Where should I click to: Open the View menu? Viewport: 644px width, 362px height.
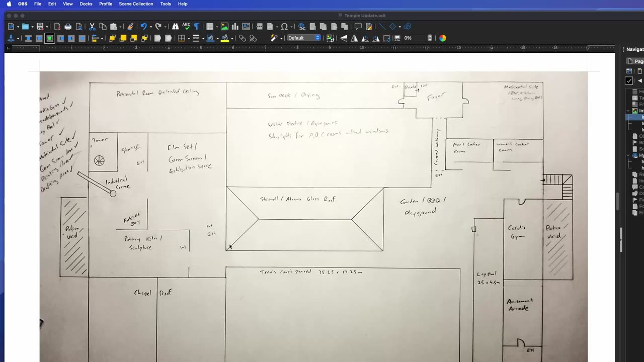tap(68, 4)
